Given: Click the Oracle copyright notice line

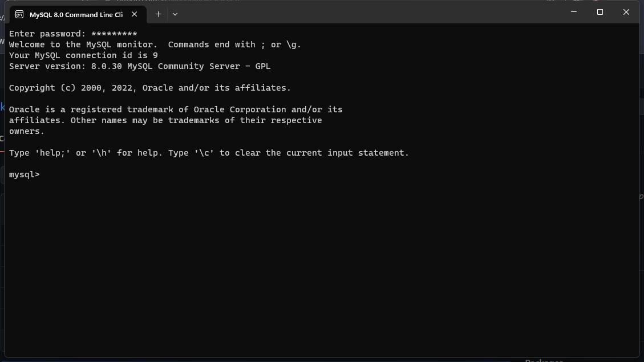Looking at the screenshot, I should (x=149, y=87).
